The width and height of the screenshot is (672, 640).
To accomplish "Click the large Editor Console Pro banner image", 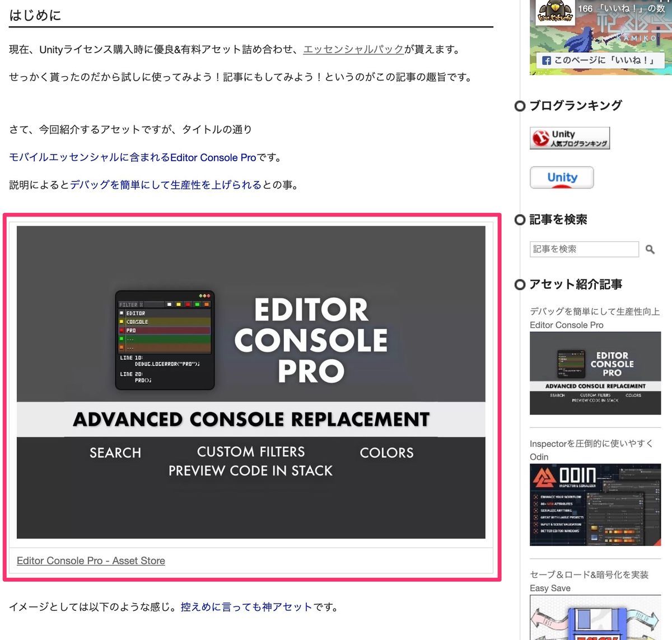I will pyautogui.click(x=251, y=382).
